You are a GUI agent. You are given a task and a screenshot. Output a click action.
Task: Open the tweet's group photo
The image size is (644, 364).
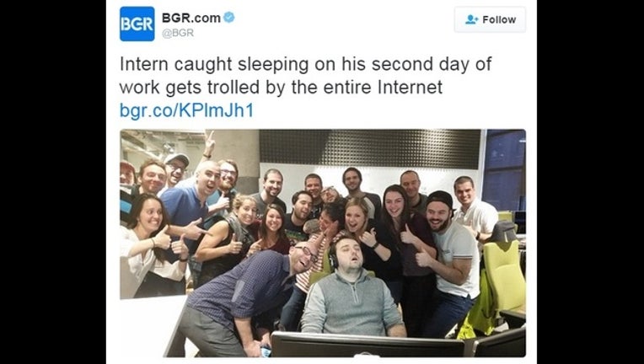[322, 243]
